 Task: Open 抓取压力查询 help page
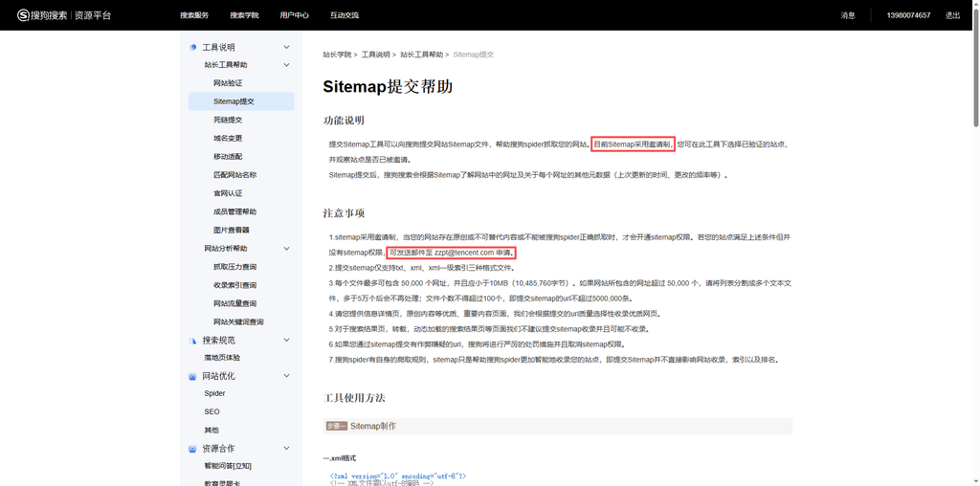pyautogui.click(x=235, y=267)
